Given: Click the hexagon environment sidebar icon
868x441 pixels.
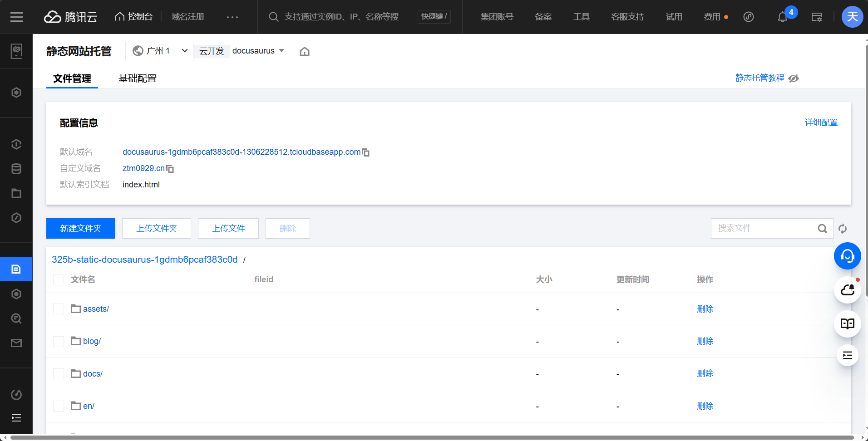Looking at the screenshot, I should [x=16, y=93].
